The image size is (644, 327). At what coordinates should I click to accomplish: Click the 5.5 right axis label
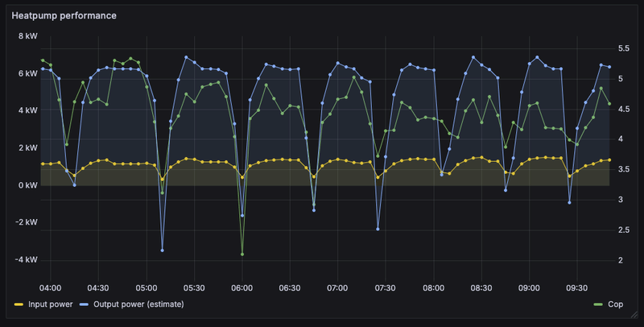(x=623, y=48)
